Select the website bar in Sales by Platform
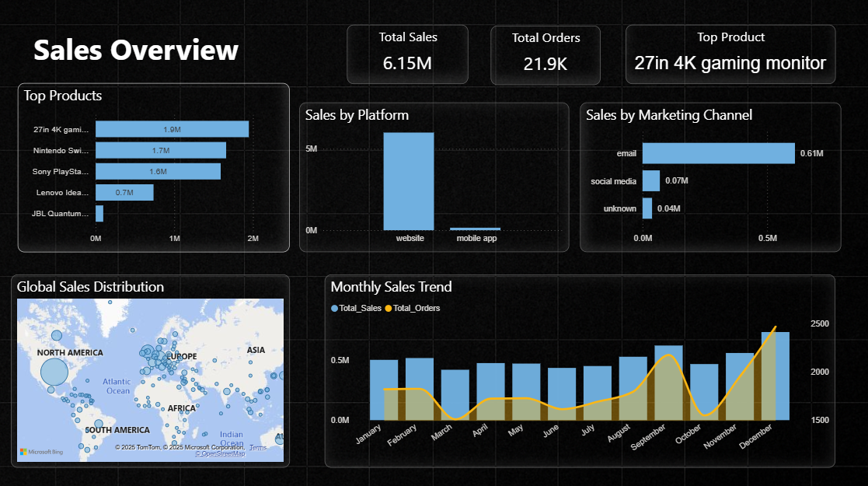This screenshot has height=486, width=868. 409,181
